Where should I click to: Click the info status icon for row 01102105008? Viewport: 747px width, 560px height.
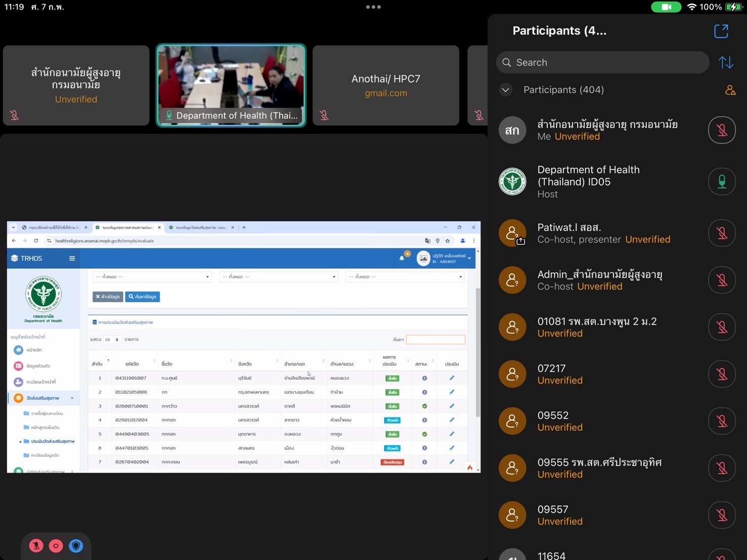coord(424,392)
